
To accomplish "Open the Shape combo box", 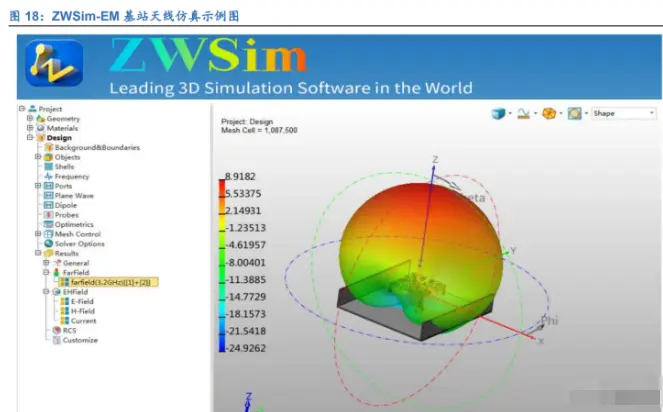I will tap(624, 113).
